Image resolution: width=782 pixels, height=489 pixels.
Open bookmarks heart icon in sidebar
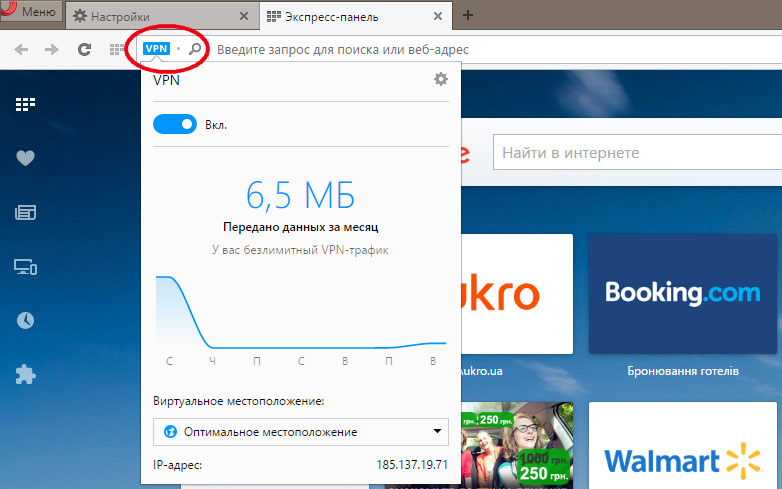[x=25, y=158]
